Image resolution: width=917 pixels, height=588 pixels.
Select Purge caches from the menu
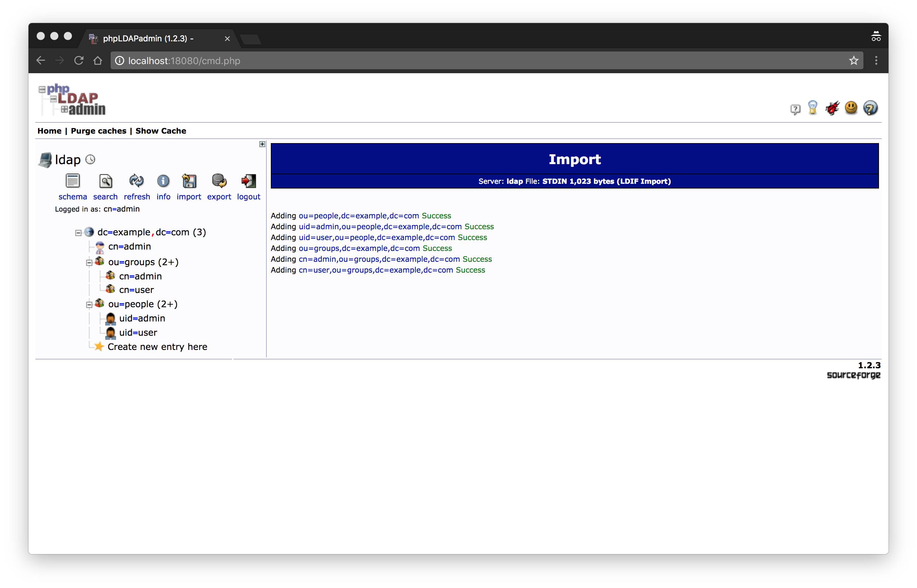point(98,131)
